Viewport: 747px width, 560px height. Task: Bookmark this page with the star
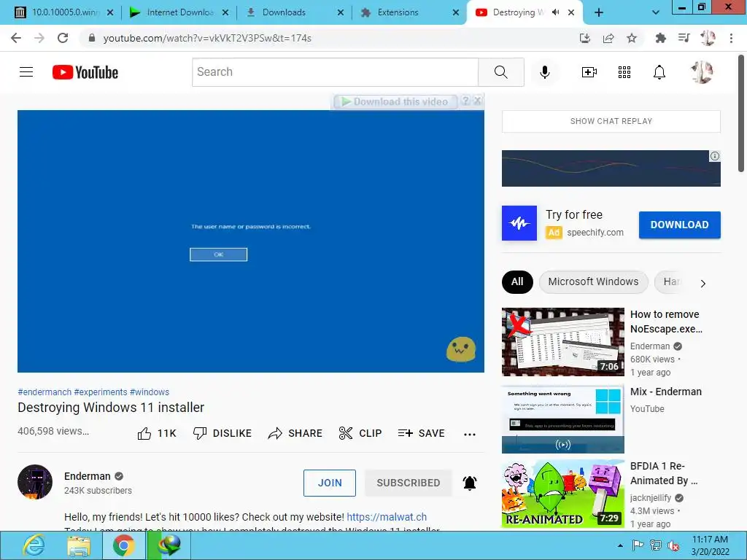click(x=632, y=38)
